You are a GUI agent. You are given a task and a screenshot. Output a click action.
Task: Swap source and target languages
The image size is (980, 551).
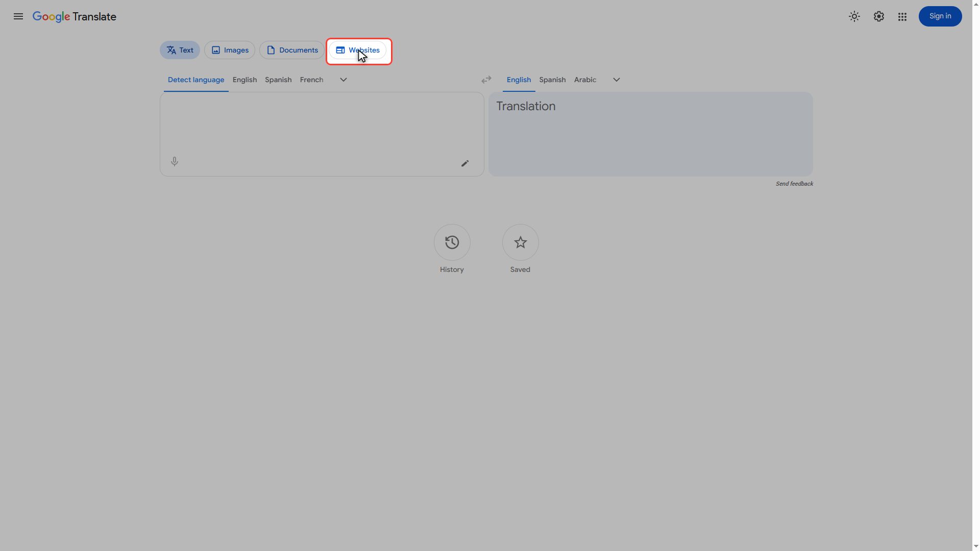tap(486, 80)
